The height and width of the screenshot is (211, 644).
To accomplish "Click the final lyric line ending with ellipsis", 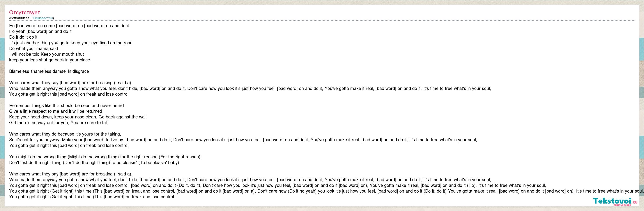I will (x=94, y=197).
